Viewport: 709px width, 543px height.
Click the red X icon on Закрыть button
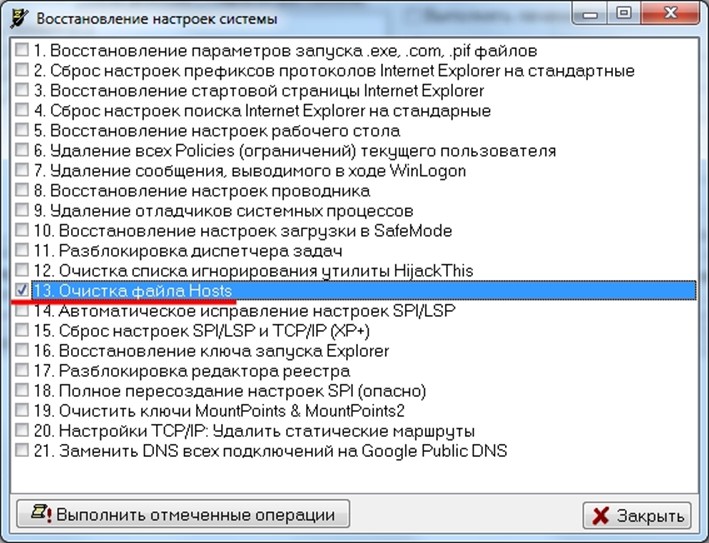coord(601,515)
